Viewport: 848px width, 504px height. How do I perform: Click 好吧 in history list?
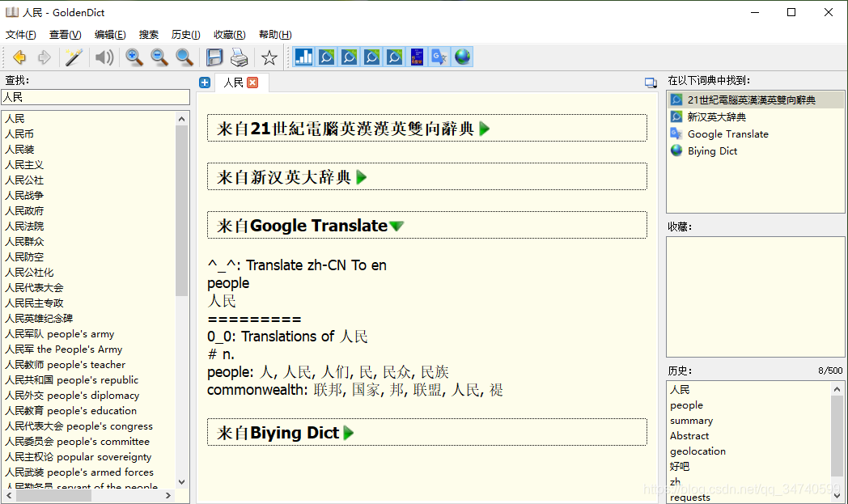tap(680, 467)
